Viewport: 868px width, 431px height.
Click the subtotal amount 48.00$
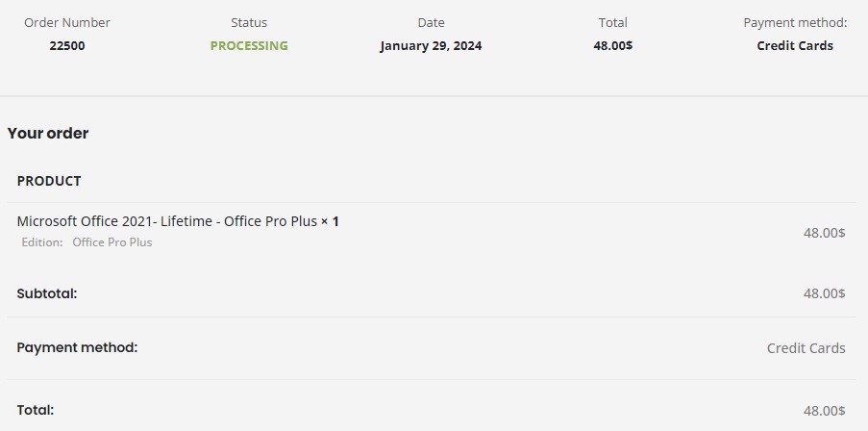point(824,293)
